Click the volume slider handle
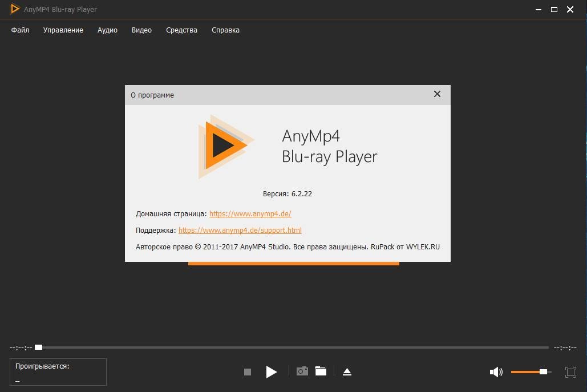Screen dimensions: 587x392 coord(543,372)
